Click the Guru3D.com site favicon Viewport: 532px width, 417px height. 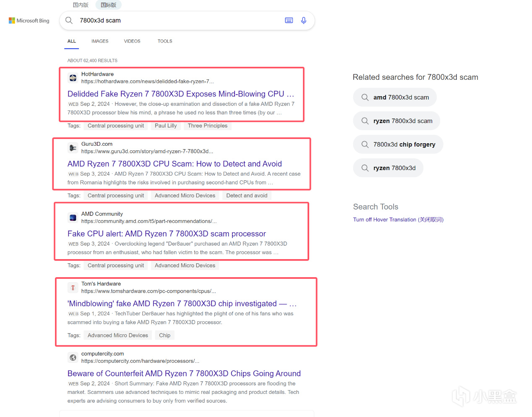(73, 148)
